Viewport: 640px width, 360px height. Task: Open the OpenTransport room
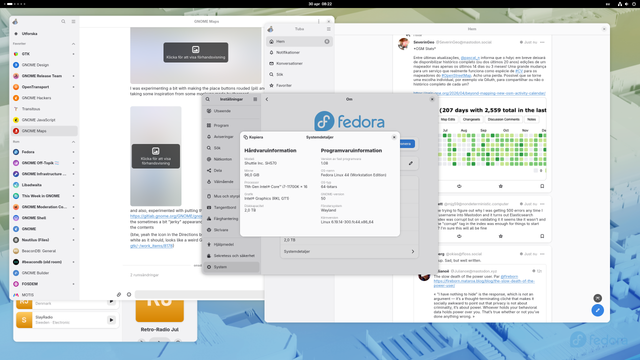click(44, 87)
